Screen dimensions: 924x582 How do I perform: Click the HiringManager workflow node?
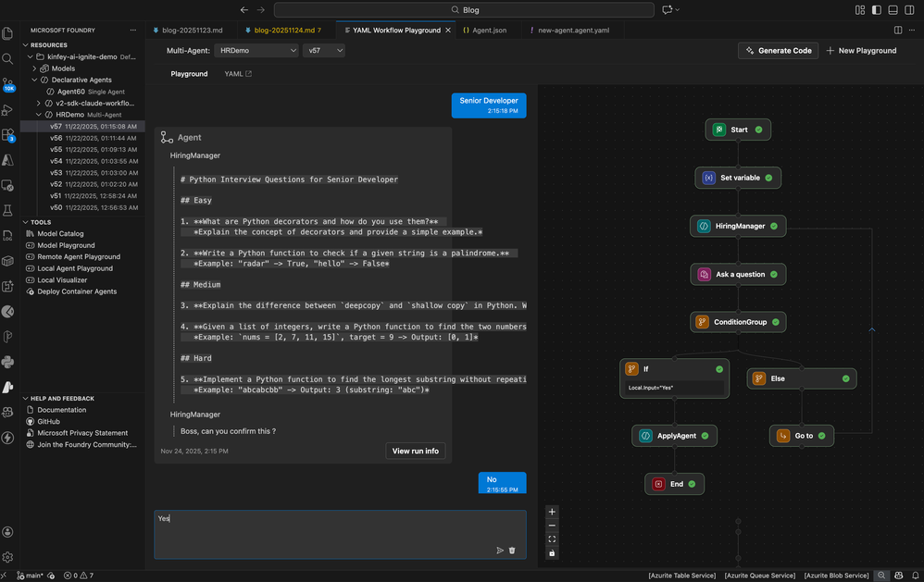pos(738,226)
